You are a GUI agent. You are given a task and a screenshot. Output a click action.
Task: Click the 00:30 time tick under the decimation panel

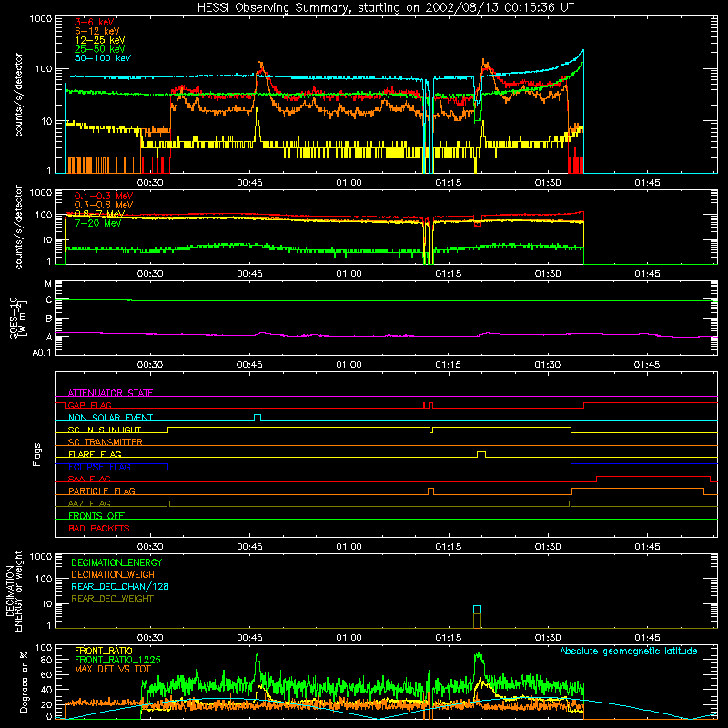150,638
